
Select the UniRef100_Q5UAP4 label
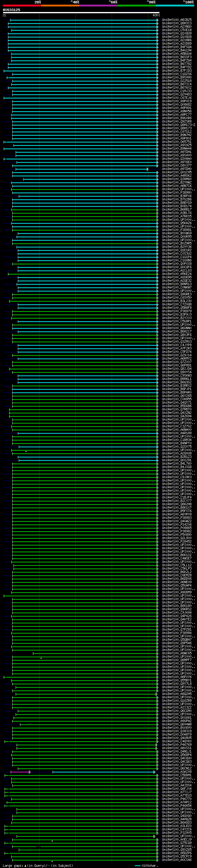[x=177, y=586]
